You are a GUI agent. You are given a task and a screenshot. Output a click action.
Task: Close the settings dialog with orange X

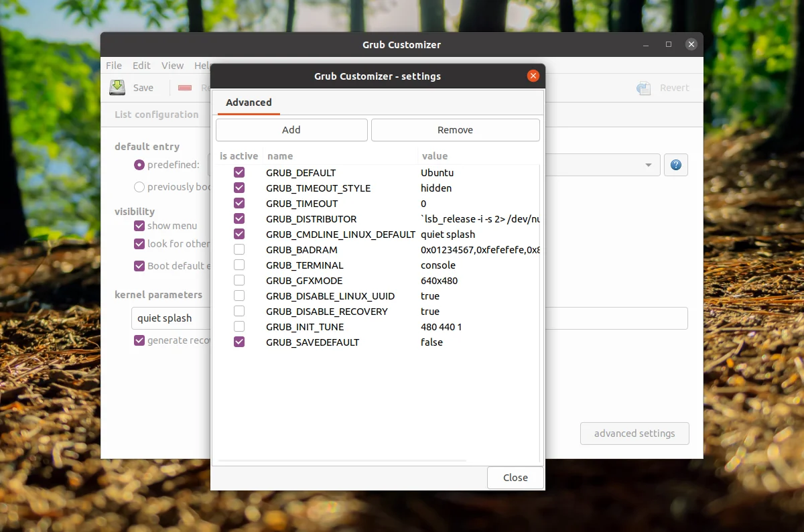[x=533, y=76]
